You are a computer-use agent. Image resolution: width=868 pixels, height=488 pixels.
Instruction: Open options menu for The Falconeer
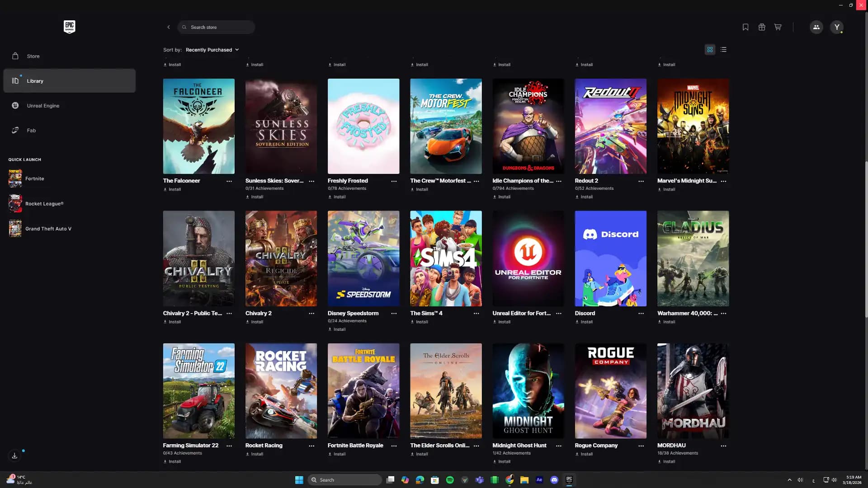[x=229, y=181]
